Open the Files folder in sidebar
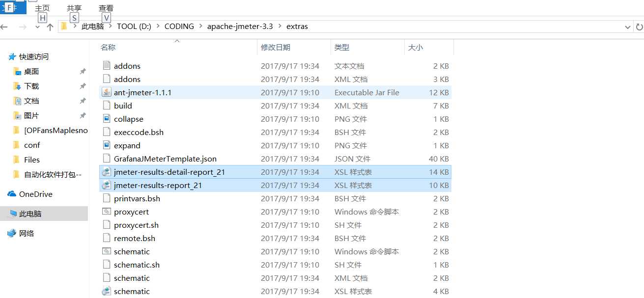 [x=32, y=160]
